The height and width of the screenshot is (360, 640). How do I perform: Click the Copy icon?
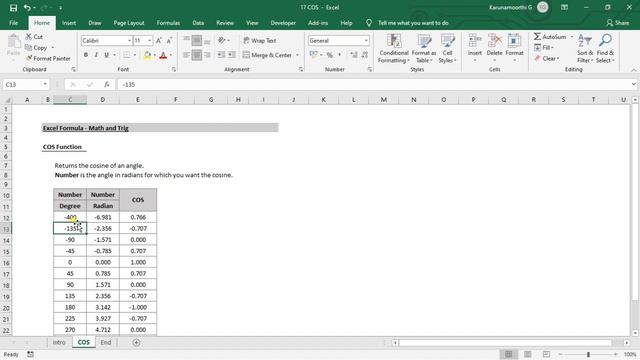pos(28,48)
